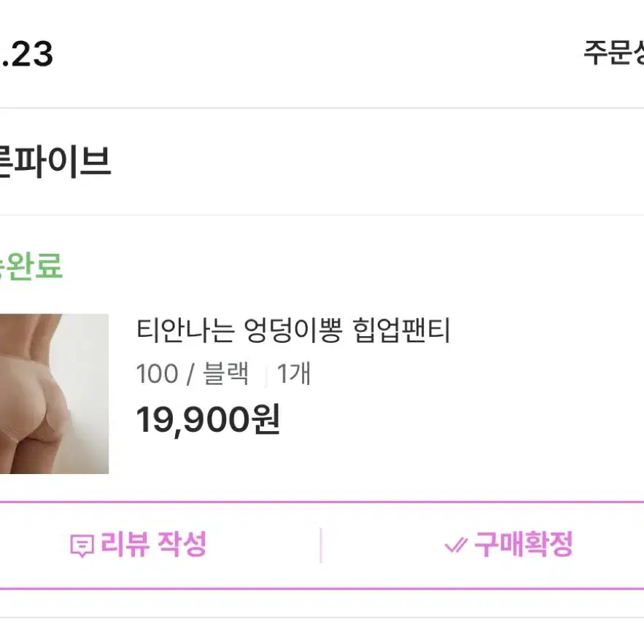Tap the 리뷰 작성 button
The image size is (644, 644).
pyautogui.click(x=139, y=545)
